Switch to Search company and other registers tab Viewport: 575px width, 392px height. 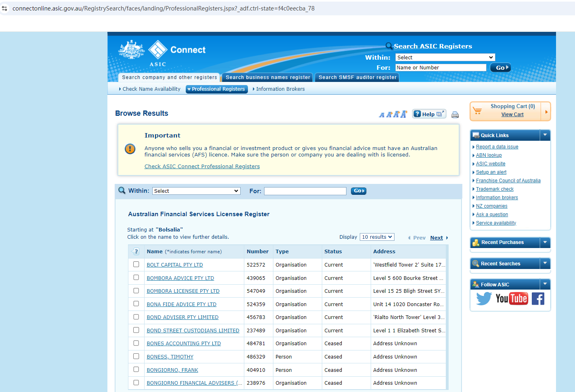pos(169,77)
